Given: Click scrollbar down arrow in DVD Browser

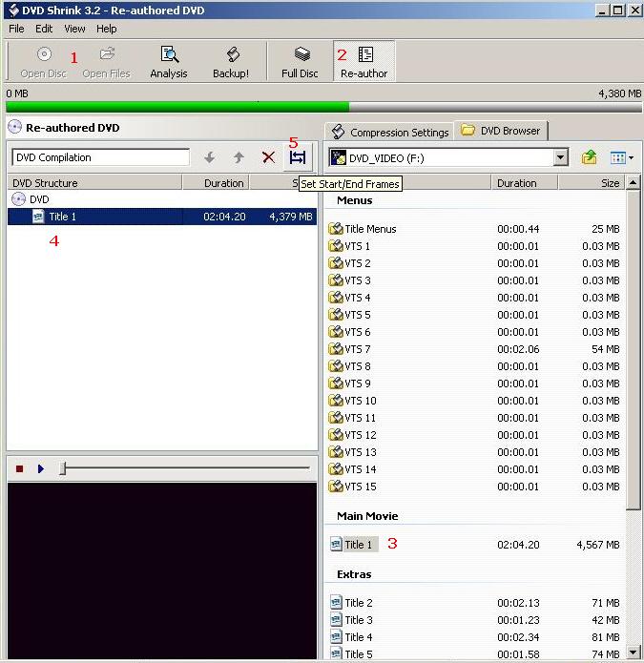Looking at the screenshot, I should coord(633,653).
